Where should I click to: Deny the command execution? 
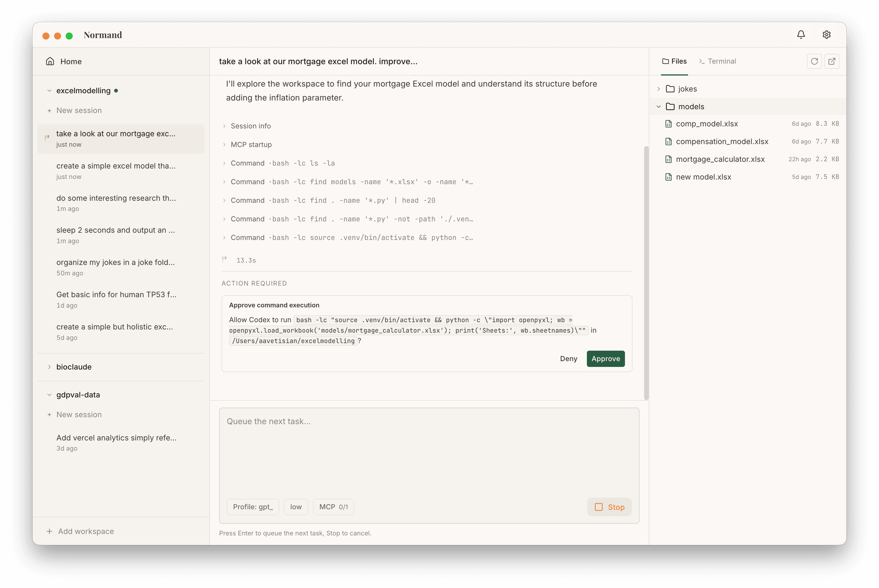568,358
